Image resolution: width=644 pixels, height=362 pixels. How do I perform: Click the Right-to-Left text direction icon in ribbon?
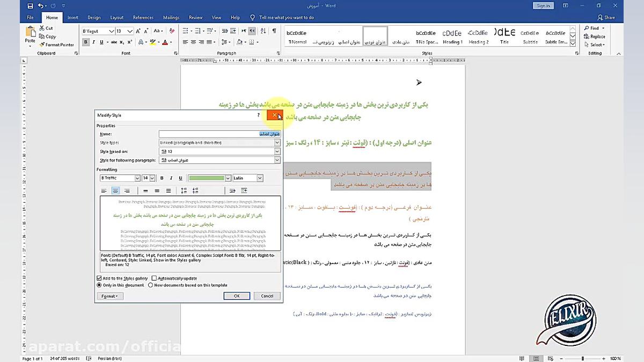252,31
